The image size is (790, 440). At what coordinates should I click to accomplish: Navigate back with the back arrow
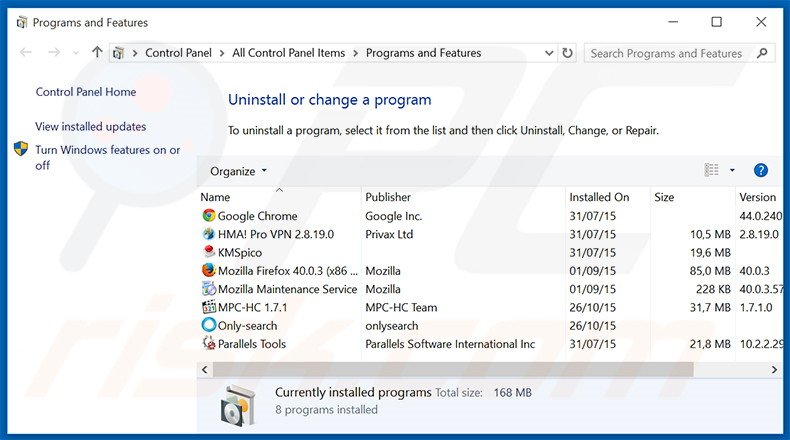[25, 52]
